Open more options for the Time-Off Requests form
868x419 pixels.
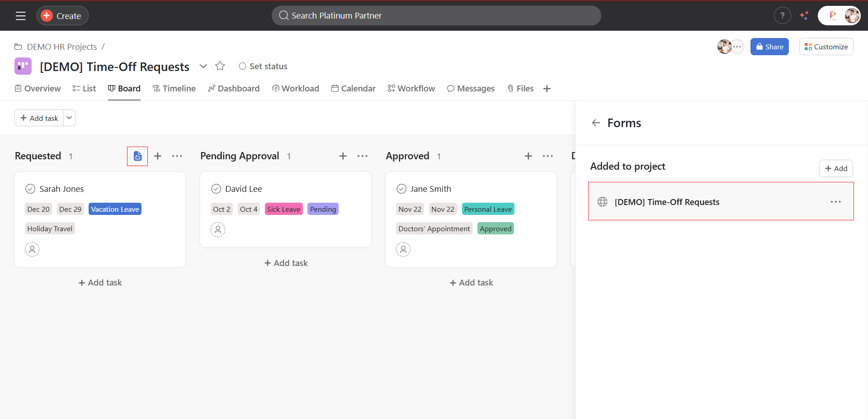pyautogui.click(x=835, y=202)
